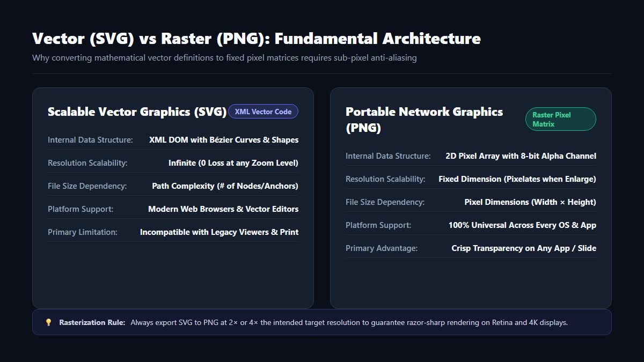Image resolution: width=644 pixels, height=362 pixels.
Task: Click 2D Pixel Array with 8-bit Alpha Channel
Action: [521, 156]
